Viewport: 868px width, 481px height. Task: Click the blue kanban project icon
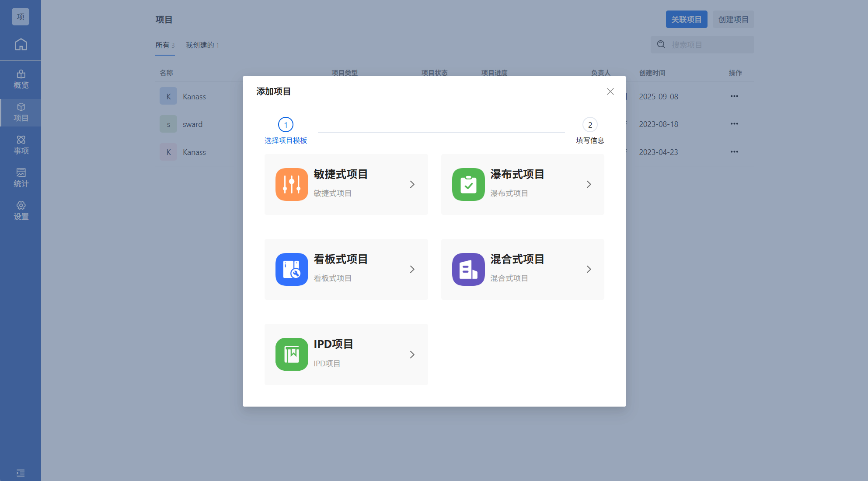292,269
